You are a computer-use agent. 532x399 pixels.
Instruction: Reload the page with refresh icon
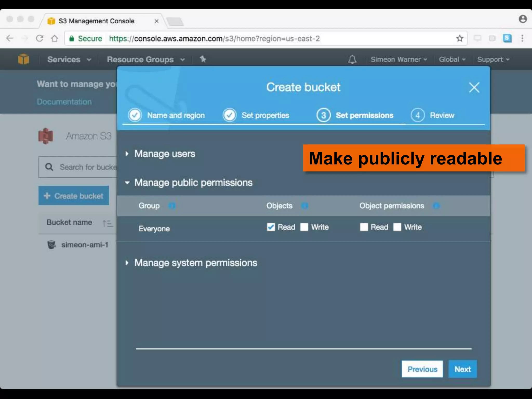[39, 38]
